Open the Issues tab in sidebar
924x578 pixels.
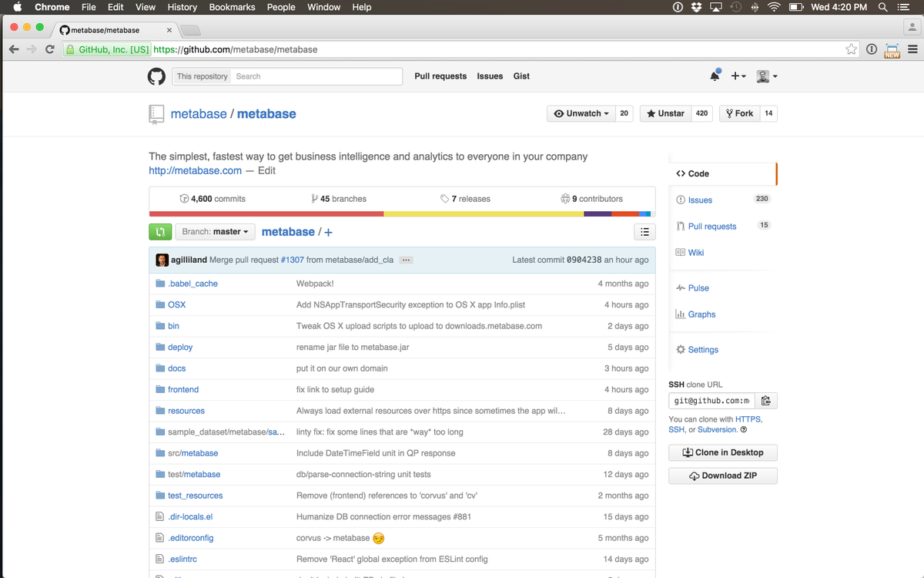pyautogui.click(x=700, y=200)
